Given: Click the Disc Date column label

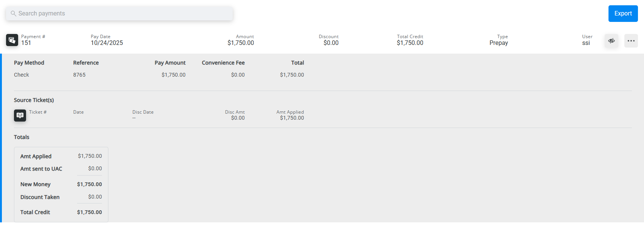Looking at the screenshot, I should click(x=143, y=112).
